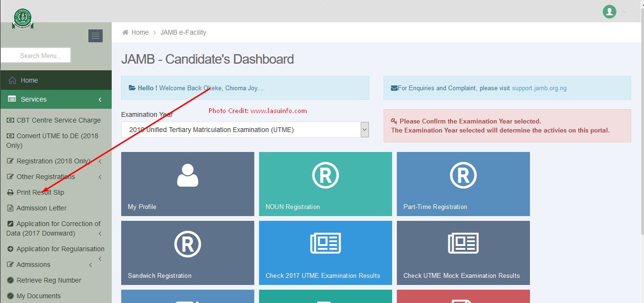Click envelope icon in enquiries notice
This screenshot has height=303, width=644.
coord(394,88)
